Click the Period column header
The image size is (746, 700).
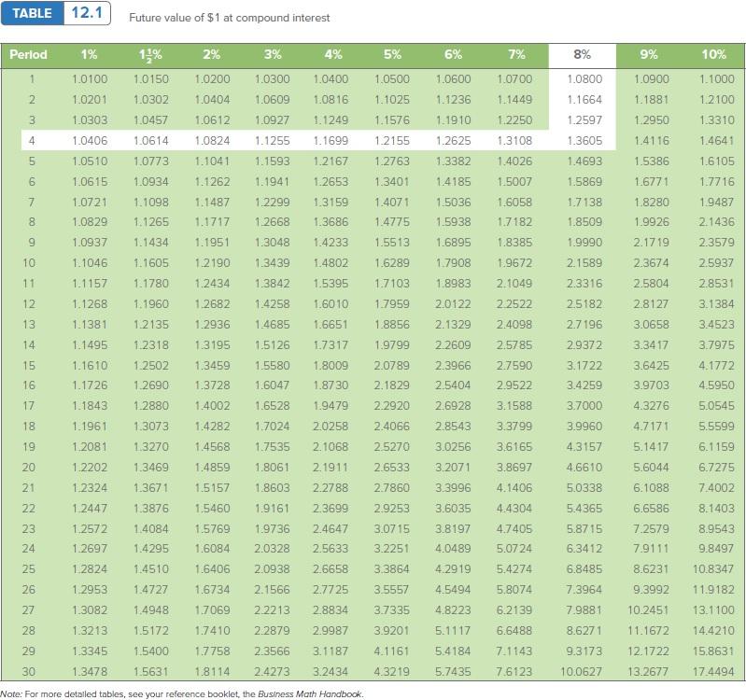coord(28,55)
